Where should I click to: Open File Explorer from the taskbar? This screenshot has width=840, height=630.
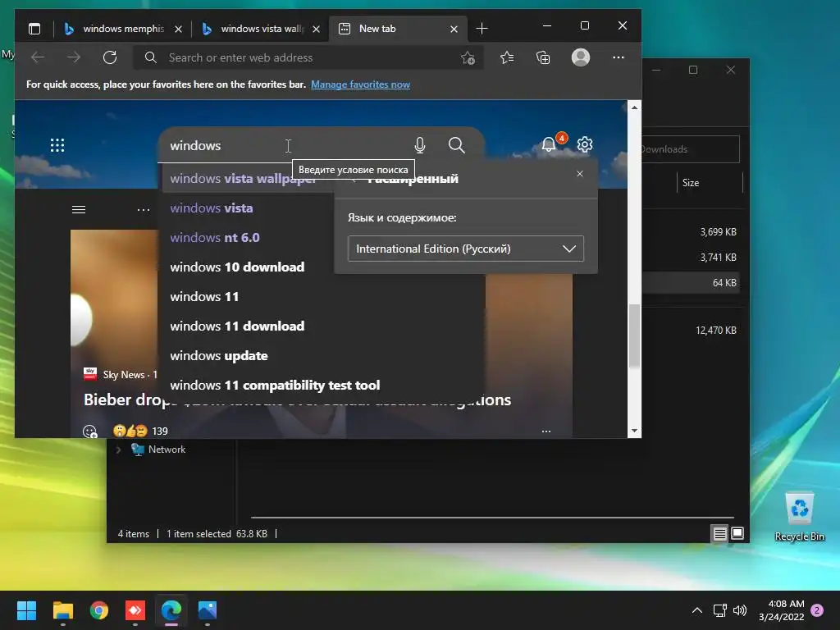click(x=62, y=610)
